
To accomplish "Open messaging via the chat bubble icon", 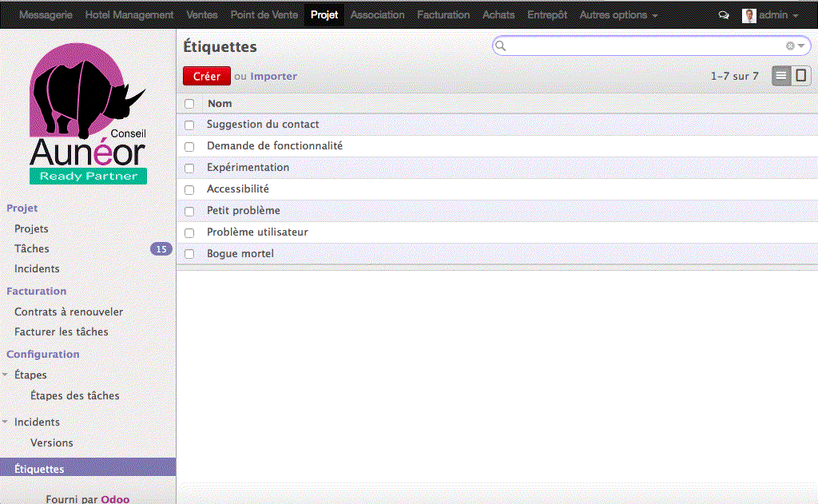I will 724,14.
